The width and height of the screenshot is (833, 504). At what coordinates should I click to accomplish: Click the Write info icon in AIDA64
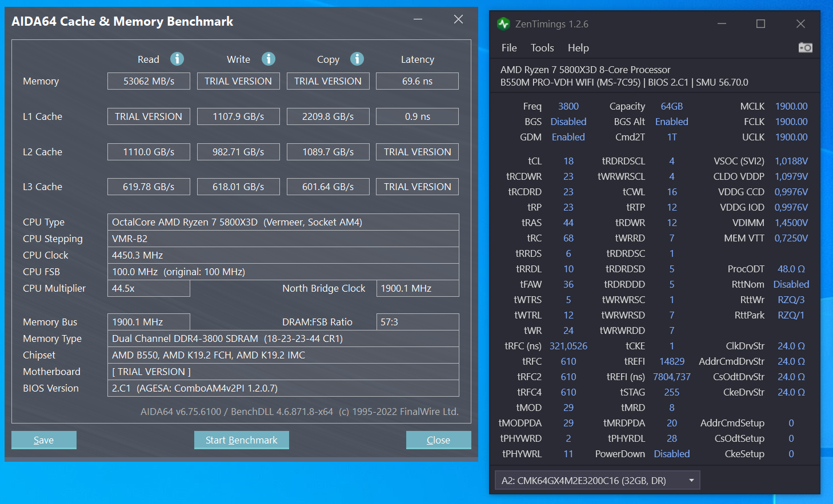(269, 59)
